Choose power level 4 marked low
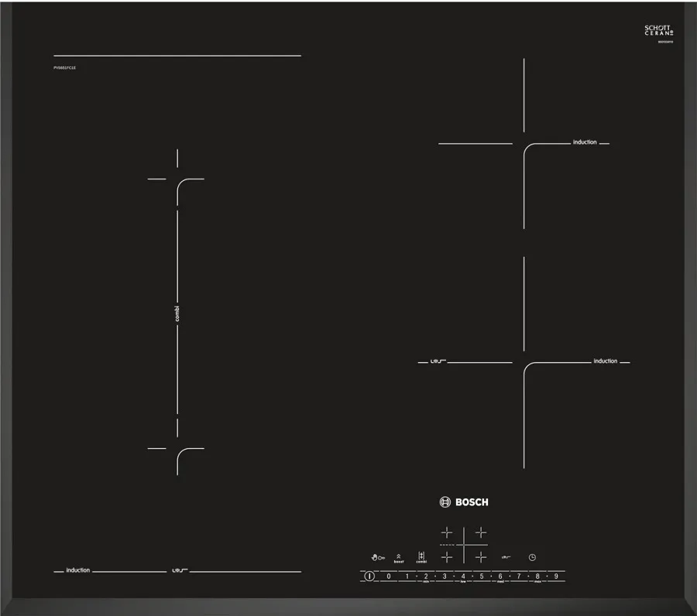This screenshot has width=697, height=616. (463, 577)
